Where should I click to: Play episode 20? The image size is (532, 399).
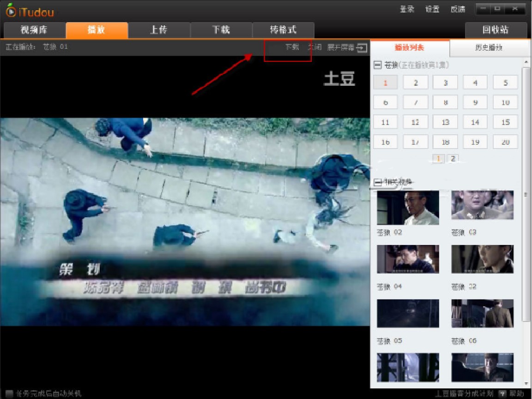click(x=506, y=142)
